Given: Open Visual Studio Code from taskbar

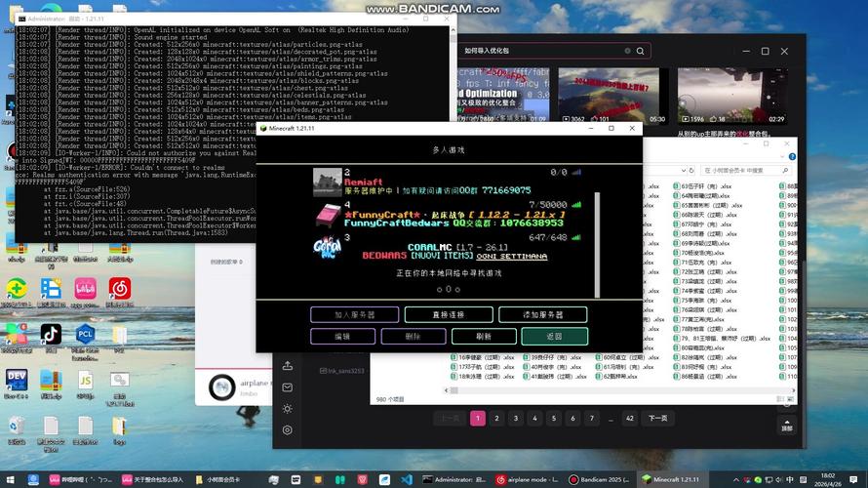Looking at the screenshot, I should [407, 479].
